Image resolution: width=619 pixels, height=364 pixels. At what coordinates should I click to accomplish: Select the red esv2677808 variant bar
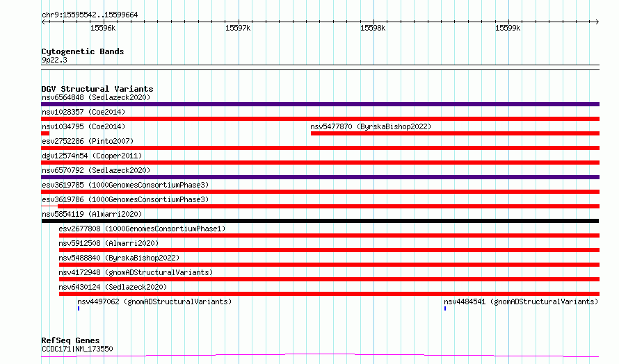(x=329, y=235)
